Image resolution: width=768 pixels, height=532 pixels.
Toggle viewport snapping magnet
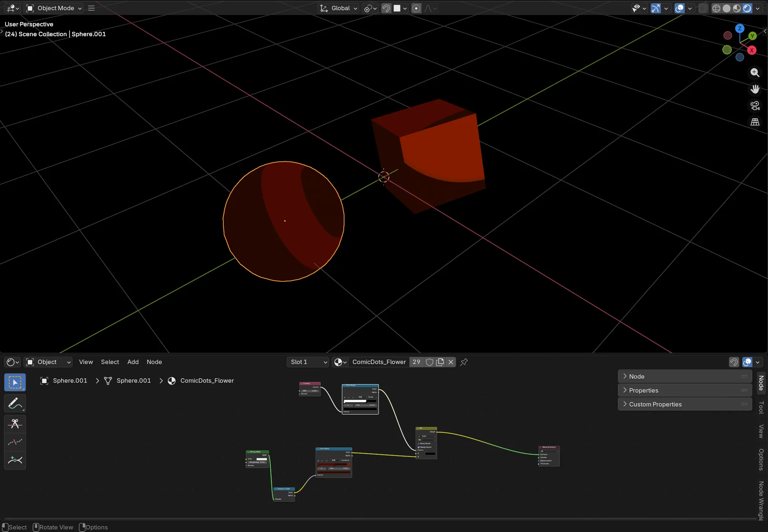(x=386, y=8)
